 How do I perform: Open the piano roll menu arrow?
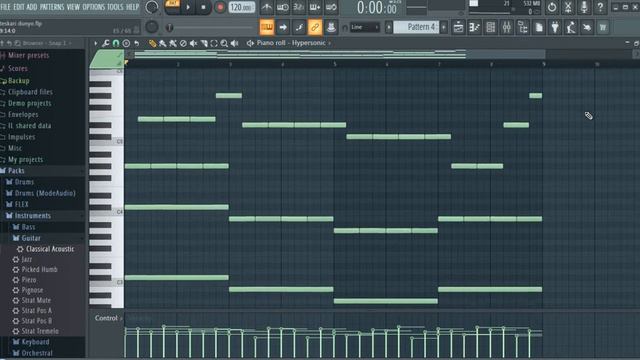tap(96, 43)
